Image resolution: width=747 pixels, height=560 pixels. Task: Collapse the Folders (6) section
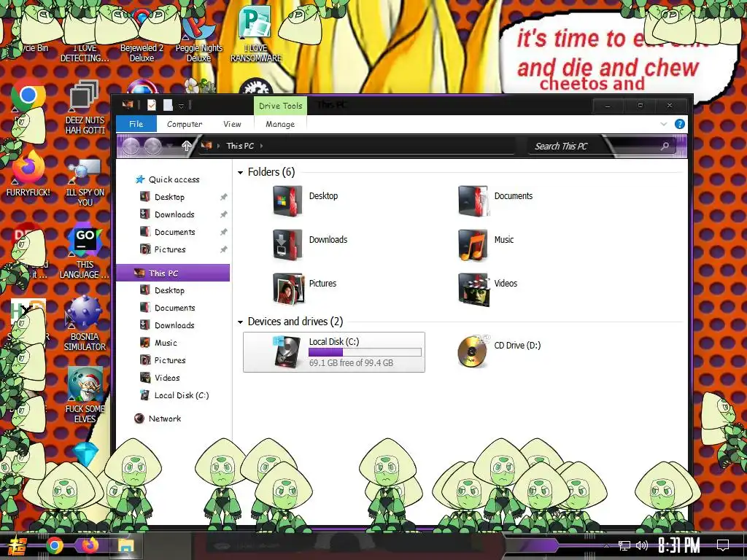240,172
